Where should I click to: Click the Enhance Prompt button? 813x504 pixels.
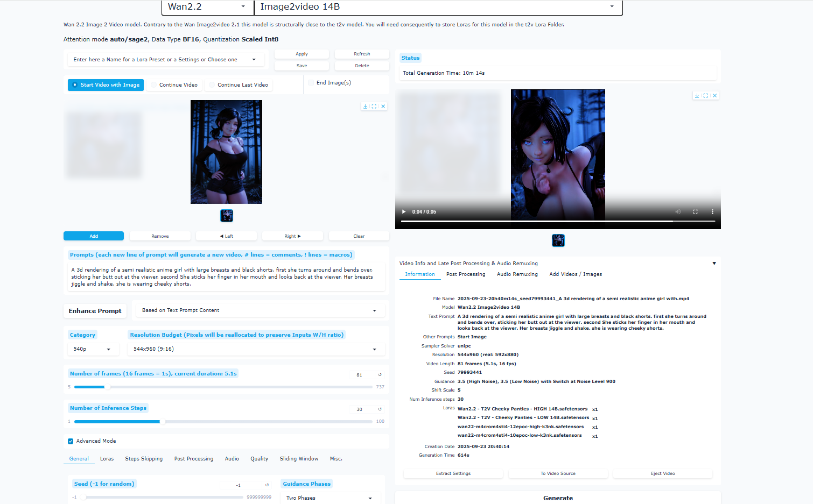[x=95, y=311]
